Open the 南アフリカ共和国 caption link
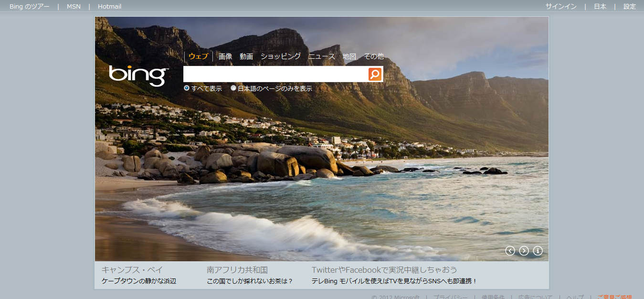 pyautogui.click(x=237, y=270)
